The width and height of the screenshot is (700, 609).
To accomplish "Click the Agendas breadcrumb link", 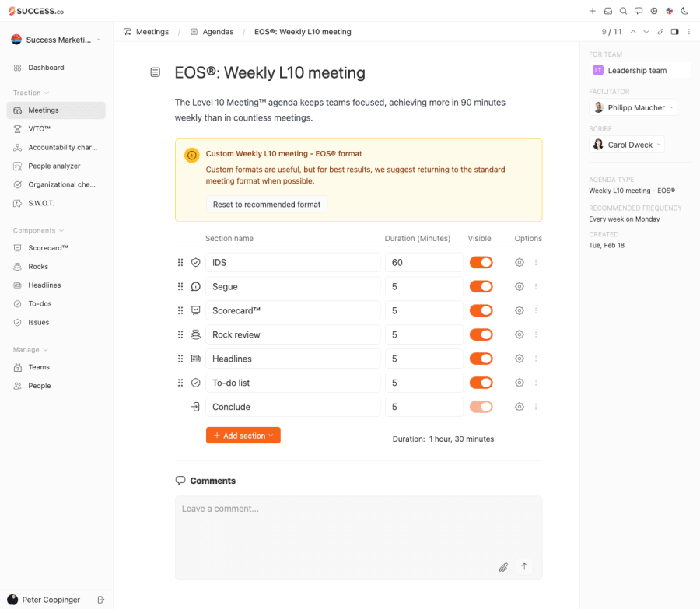I will pyautogui.click(x=212, y=32).
